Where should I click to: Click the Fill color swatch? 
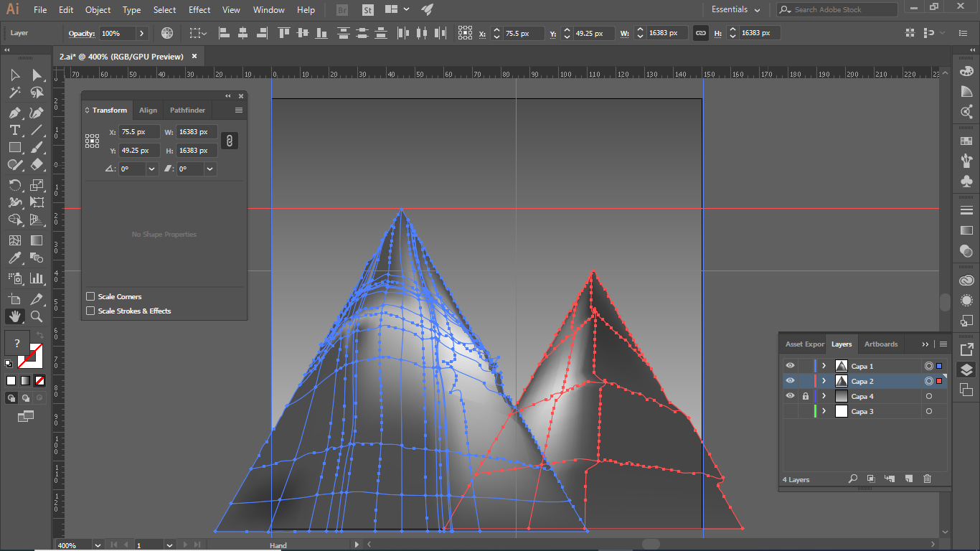point(17,343)
